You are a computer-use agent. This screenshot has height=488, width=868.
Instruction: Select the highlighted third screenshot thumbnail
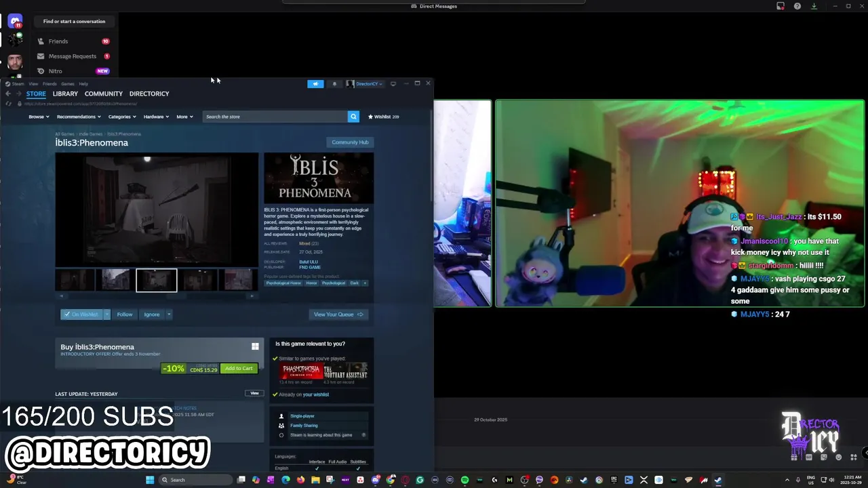click(157, 281)
